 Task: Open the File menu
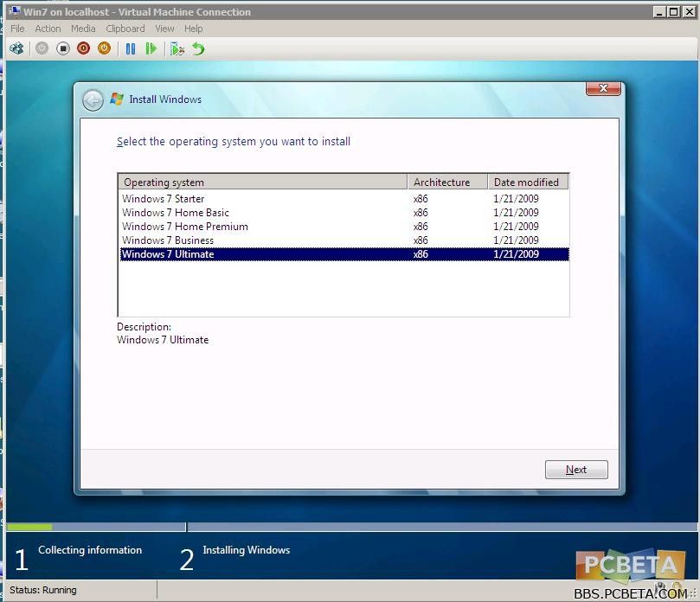17,29
